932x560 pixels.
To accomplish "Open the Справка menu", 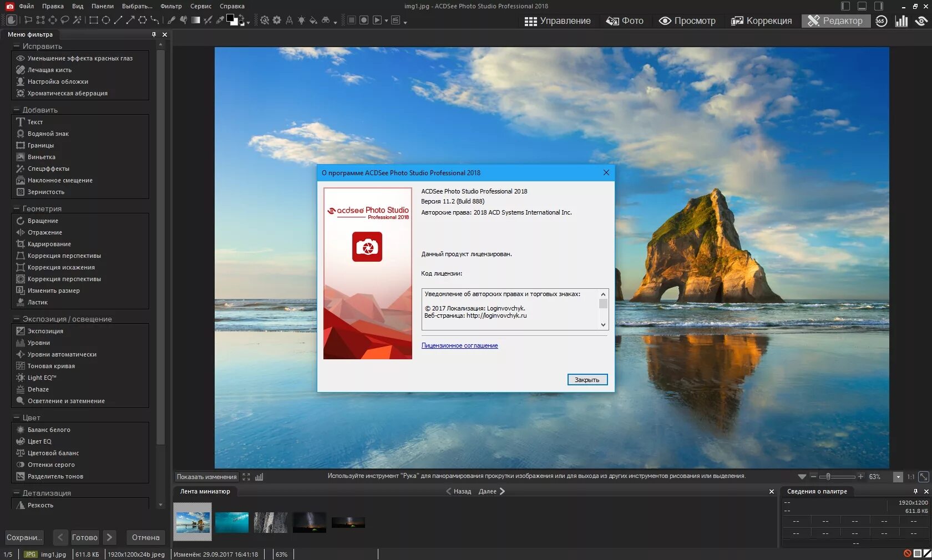I will click(x=232, y=6).
